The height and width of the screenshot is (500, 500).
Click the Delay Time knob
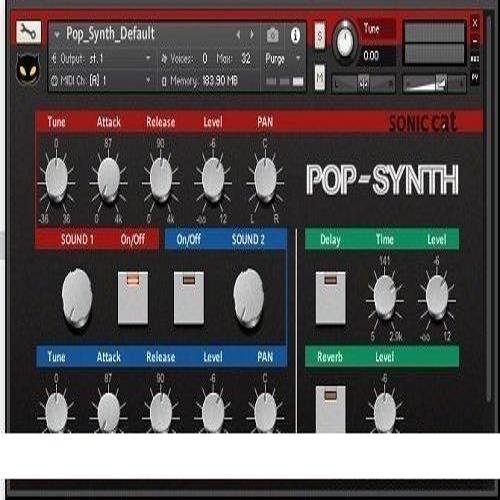coord(385,297)
